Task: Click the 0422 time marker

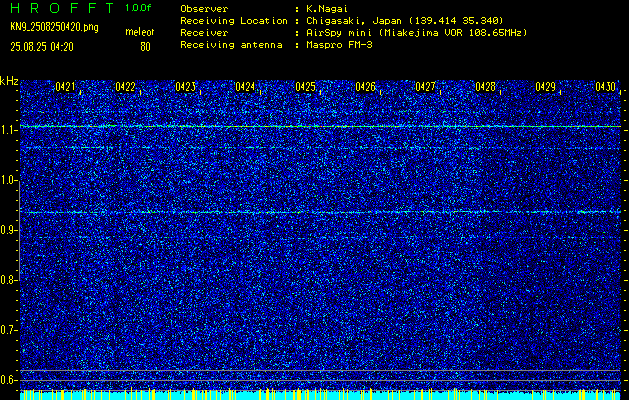Action: [125, 87]
